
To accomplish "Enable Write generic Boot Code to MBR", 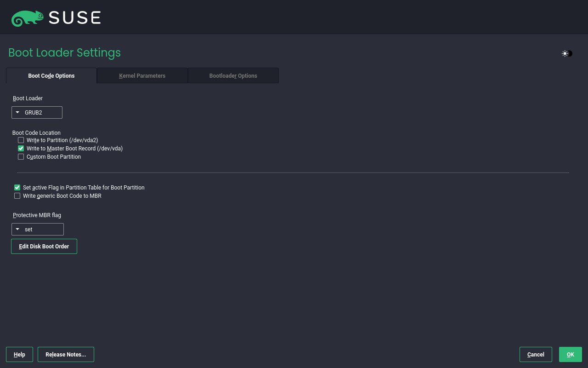I will [x=17, y=196].
